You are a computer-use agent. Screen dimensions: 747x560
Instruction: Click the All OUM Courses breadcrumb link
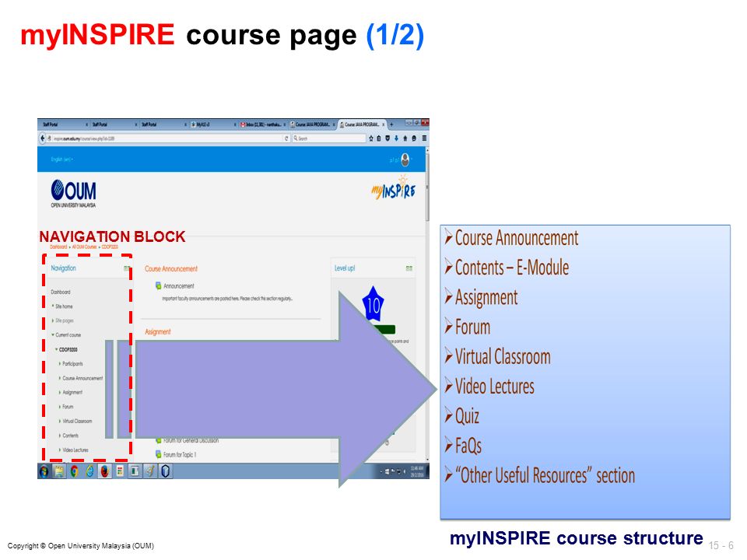tap(85, 247)
